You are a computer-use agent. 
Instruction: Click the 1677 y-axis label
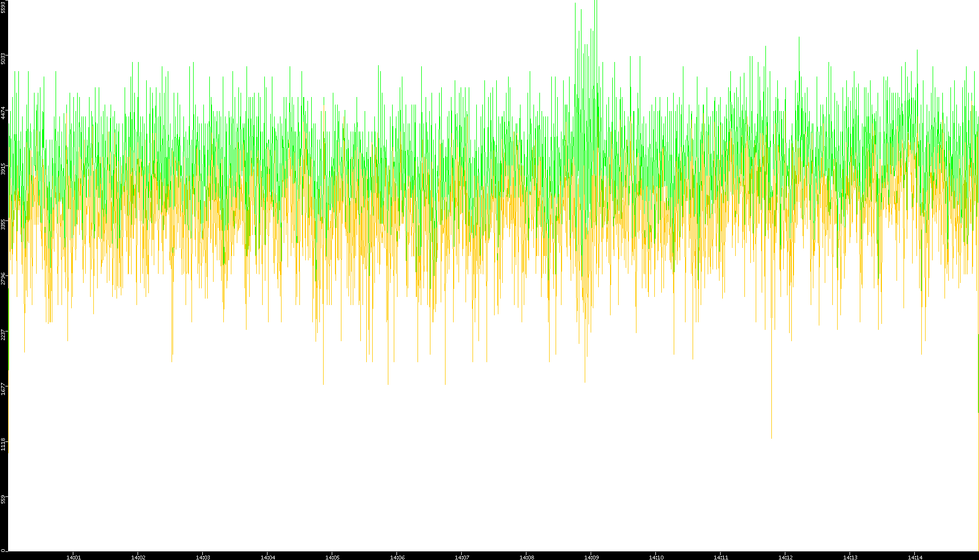click(x=3, y=389)
